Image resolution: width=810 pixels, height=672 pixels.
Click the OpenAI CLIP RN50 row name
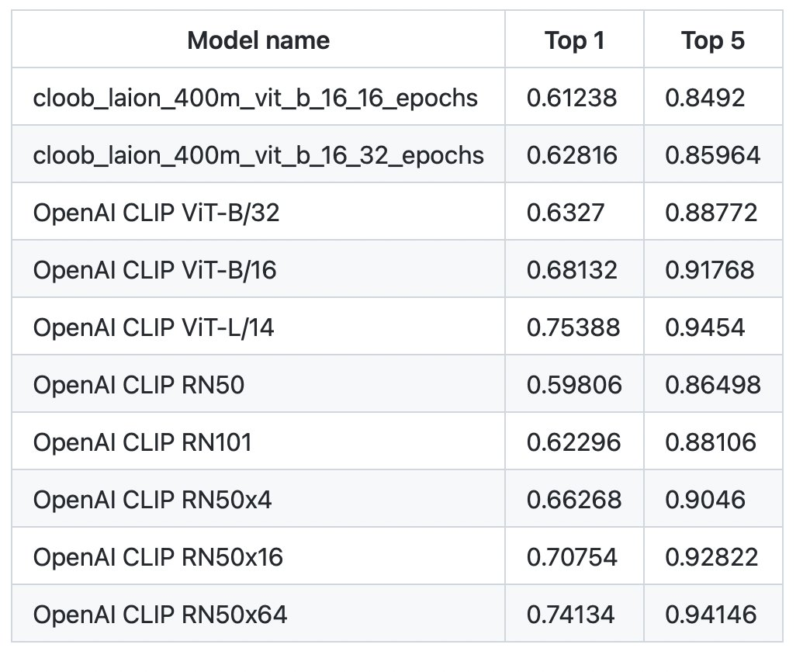point(138,385)
